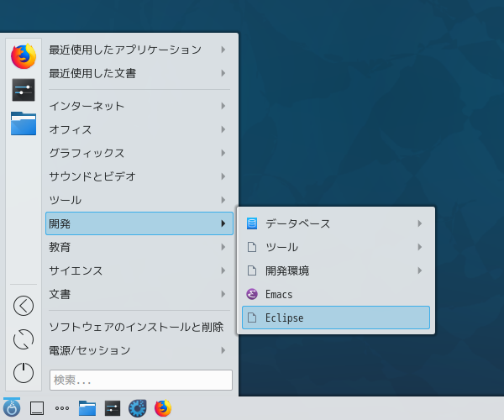Open the file manager from the taskbar
Image resolution: width=504 pixels, height=420 pixels.
tap(87, 408)
